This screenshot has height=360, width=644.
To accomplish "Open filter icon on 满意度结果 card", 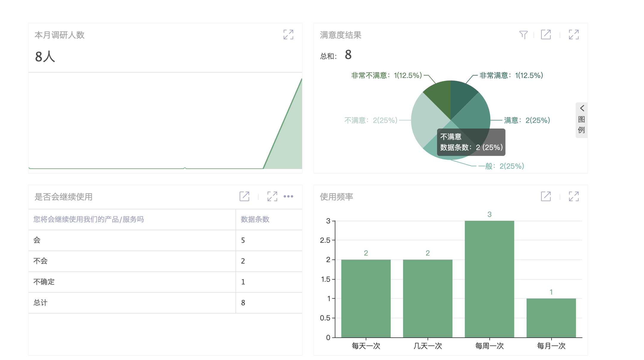I will tap(523, 35).
